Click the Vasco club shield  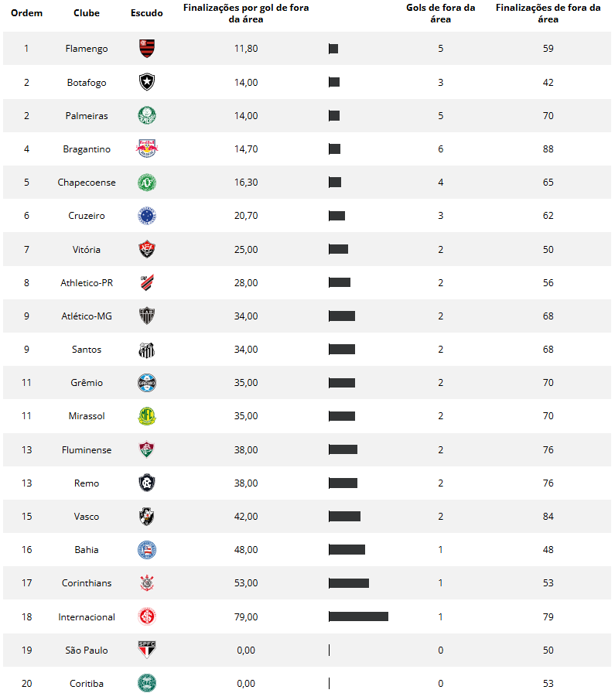click(146, 517)
